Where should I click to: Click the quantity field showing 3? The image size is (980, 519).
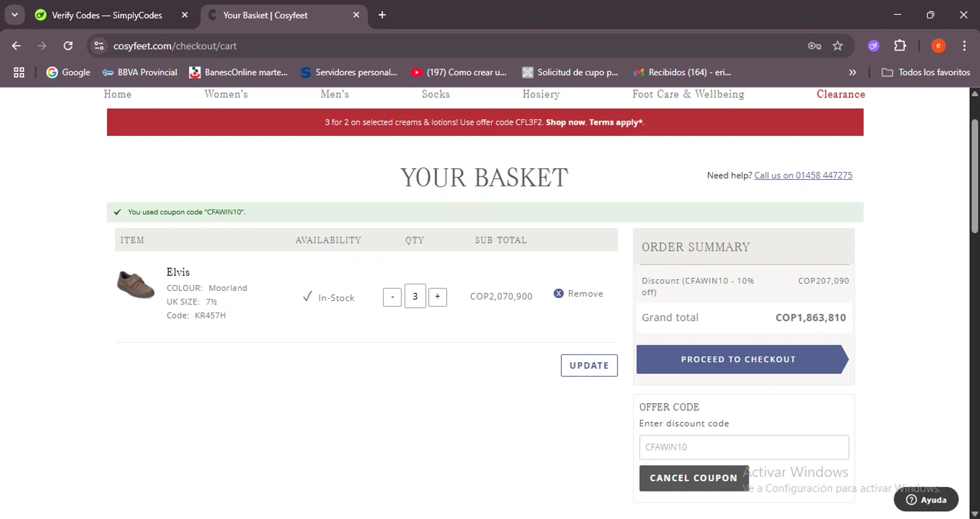point(415,296)
